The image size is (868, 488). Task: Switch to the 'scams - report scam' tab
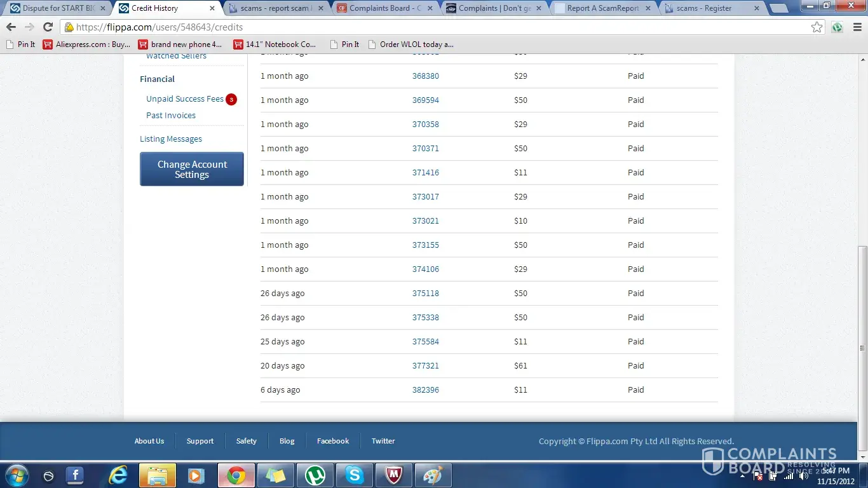coord(276,8)
